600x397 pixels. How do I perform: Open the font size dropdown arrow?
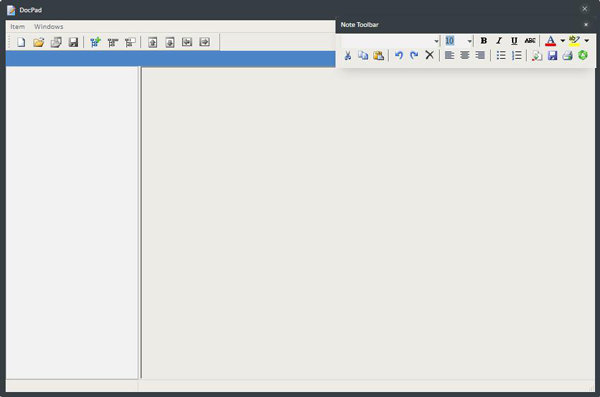point(470,41)
